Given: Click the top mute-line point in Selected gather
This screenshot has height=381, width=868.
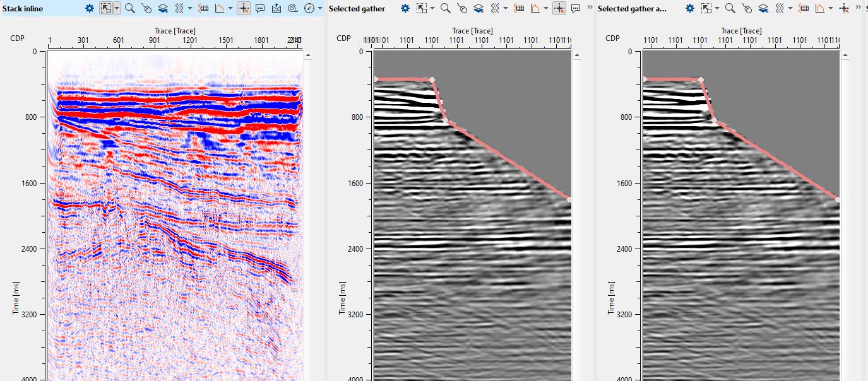Looking at the screenshot, I should point(432,79).
